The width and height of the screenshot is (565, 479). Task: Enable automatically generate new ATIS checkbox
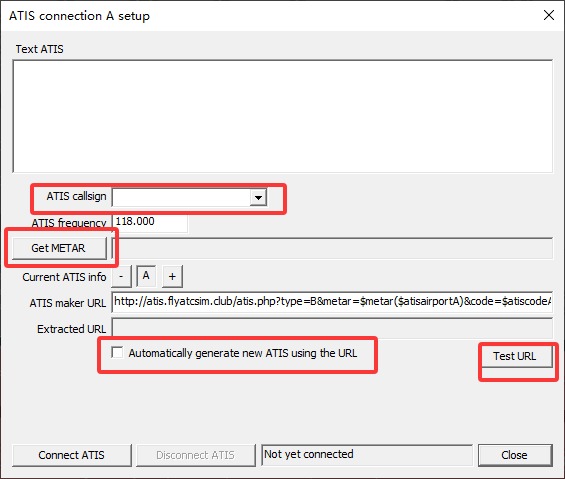click(117, 352)
